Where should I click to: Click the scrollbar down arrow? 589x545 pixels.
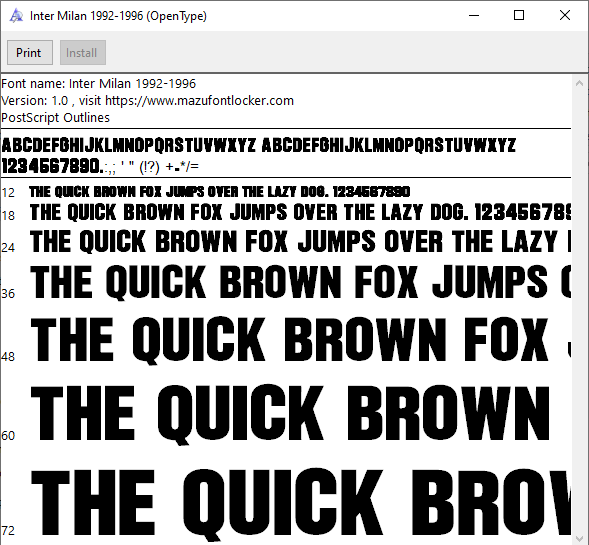(580, 537)
